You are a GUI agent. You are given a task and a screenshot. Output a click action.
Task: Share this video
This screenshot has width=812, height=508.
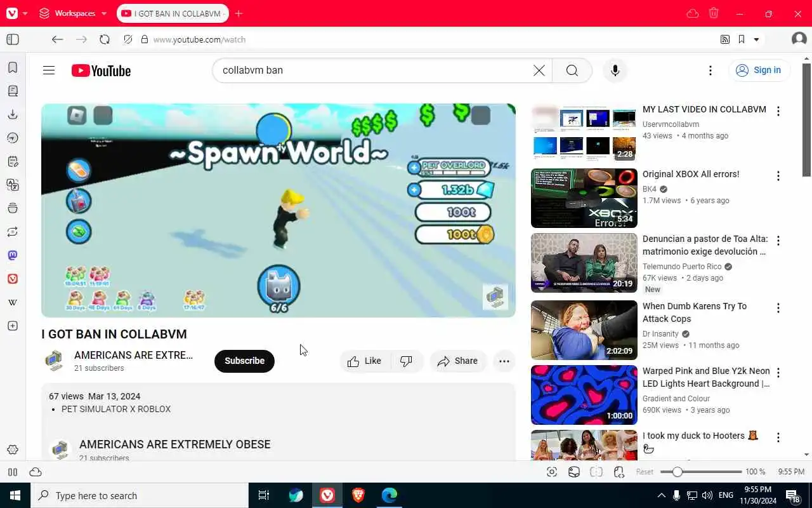tap(458, 361)
